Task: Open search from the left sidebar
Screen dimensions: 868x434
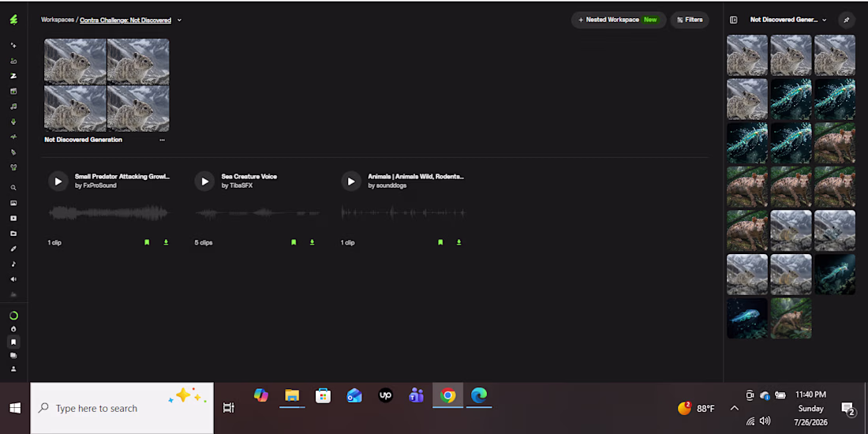Action: point(14,189)
